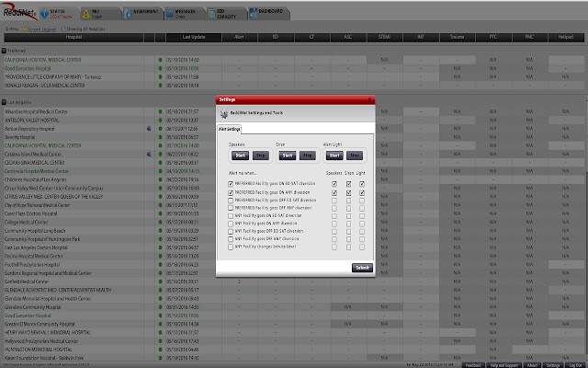588x368 pixels.
Task: Collapse the Los Angeles hospital group
Action: pyautogui.click(x=4, y=101)
